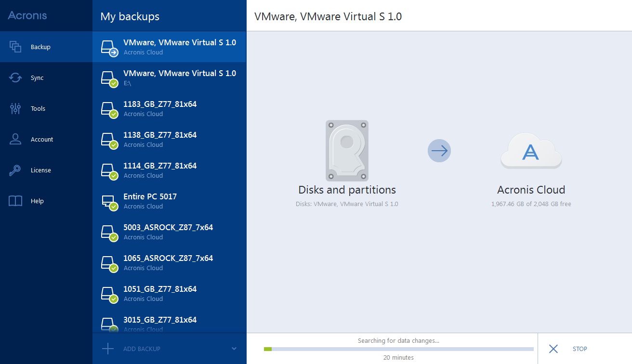The height and width of the screenshot is (364, 632).
Task: Click disk icon beside 1138_GB_Z77_81x64
Action: 109,141
